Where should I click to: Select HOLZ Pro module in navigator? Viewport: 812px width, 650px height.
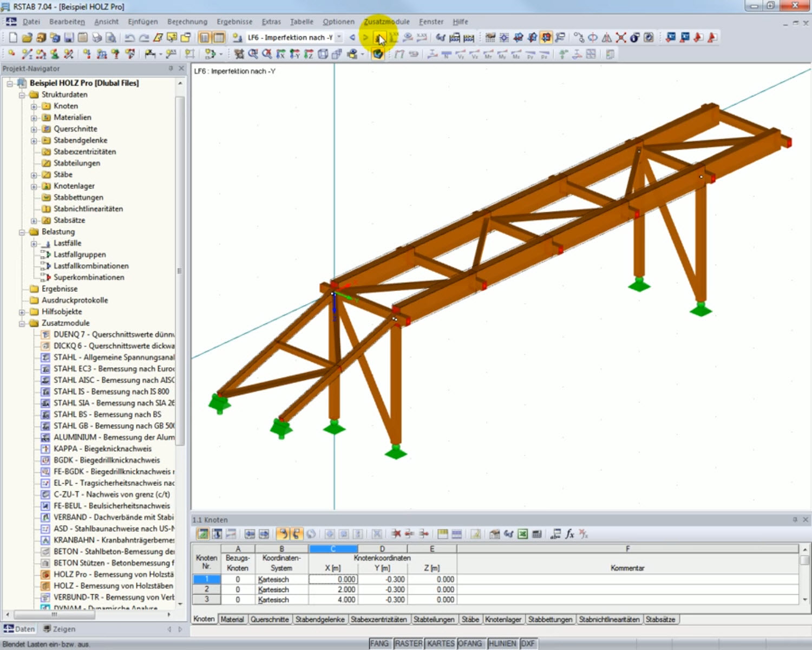pos(107,574)
